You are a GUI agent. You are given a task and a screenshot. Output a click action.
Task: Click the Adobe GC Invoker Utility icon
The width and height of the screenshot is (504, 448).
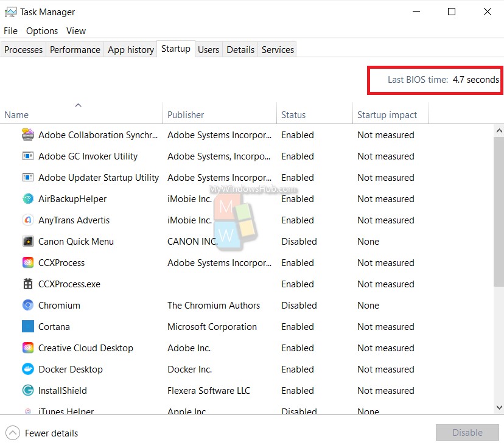(x=28, y=156)
